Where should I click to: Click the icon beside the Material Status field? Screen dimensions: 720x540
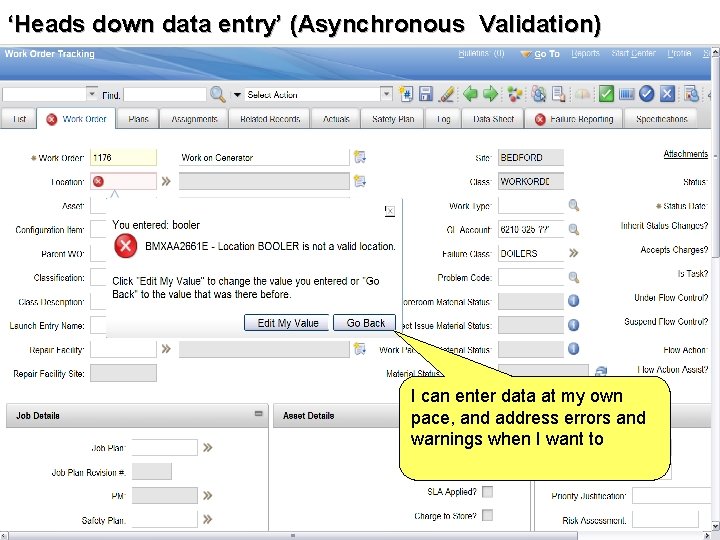point(601,371)
